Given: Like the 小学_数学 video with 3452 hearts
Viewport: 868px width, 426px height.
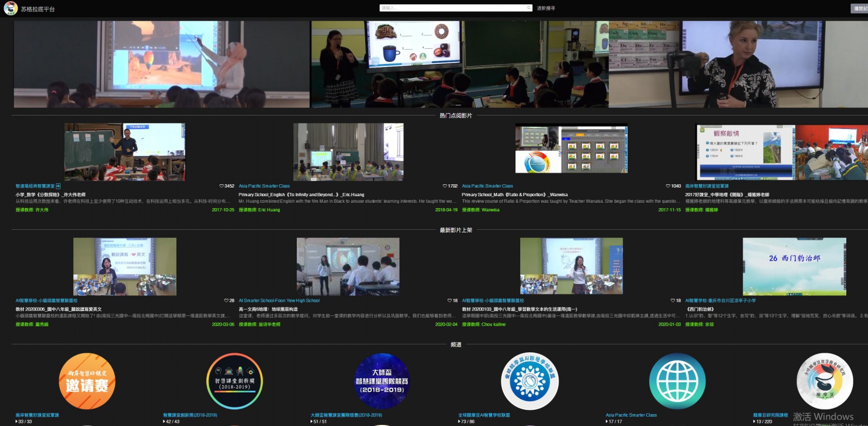Looking at the screenshot, I should (221, 186).
